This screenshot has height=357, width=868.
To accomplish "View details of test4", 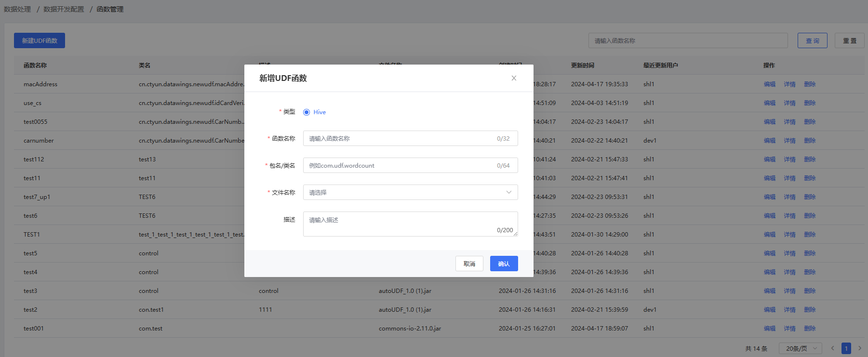I will (789, 272).
